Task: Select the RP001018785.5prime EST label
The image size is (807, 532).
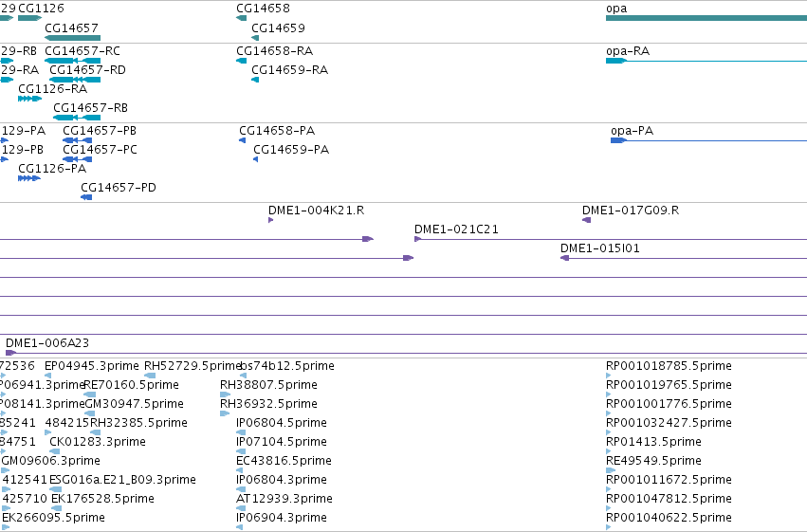Action: point(669,366)
